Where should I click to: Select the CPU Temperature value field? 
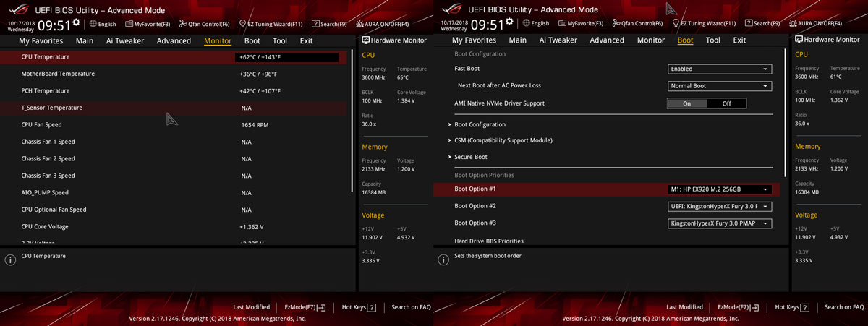coord(286,57)
